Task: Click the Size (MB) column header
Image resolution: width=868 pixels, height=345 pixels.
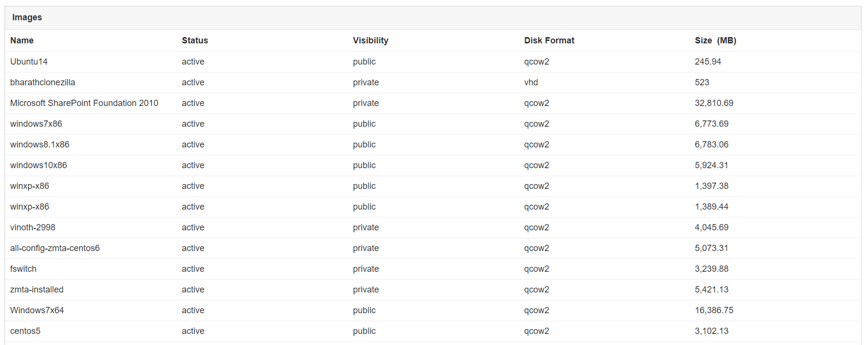Action: (x=715, y=40)
